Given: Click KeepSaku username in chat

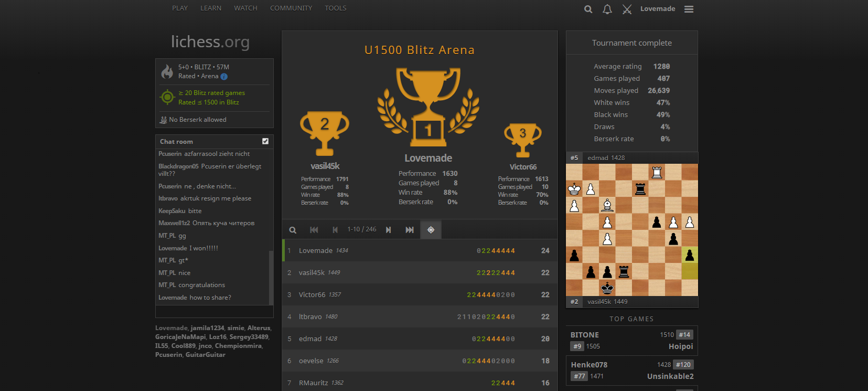Looking at the screenshot, I should pyautogui.click(x=172, y=211).
